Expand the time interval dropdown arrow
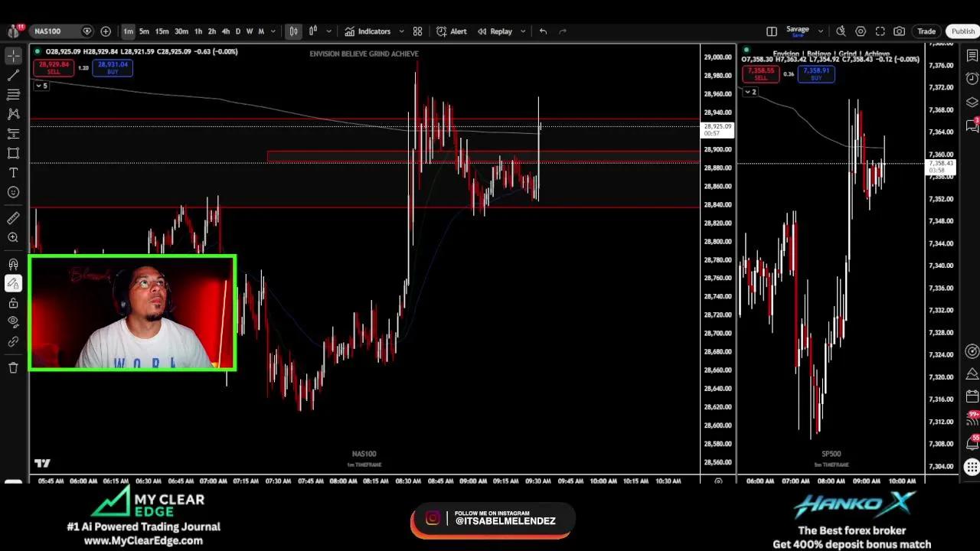 [x=273, y=31]
